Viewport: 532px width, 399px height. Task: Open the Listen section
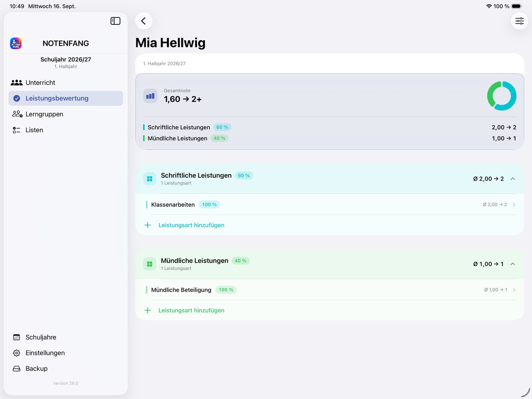click(66, 130)
